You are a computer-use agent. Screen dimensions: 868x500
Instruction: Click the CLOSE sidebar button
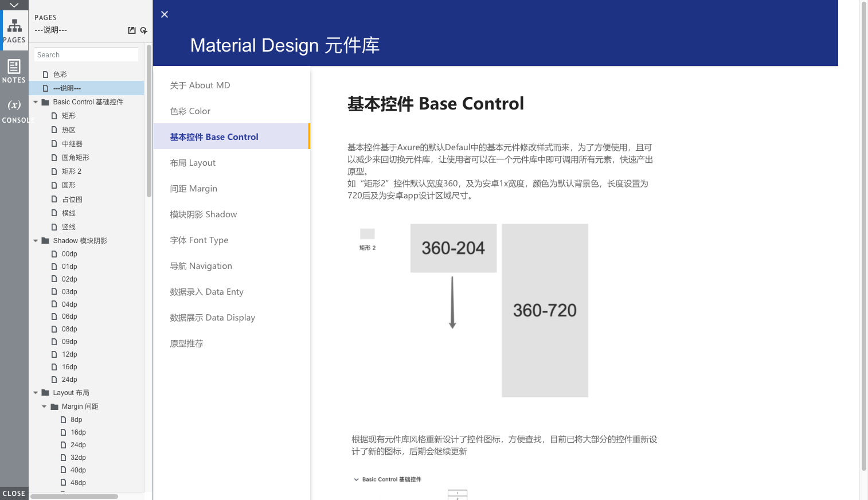(14, 493)
